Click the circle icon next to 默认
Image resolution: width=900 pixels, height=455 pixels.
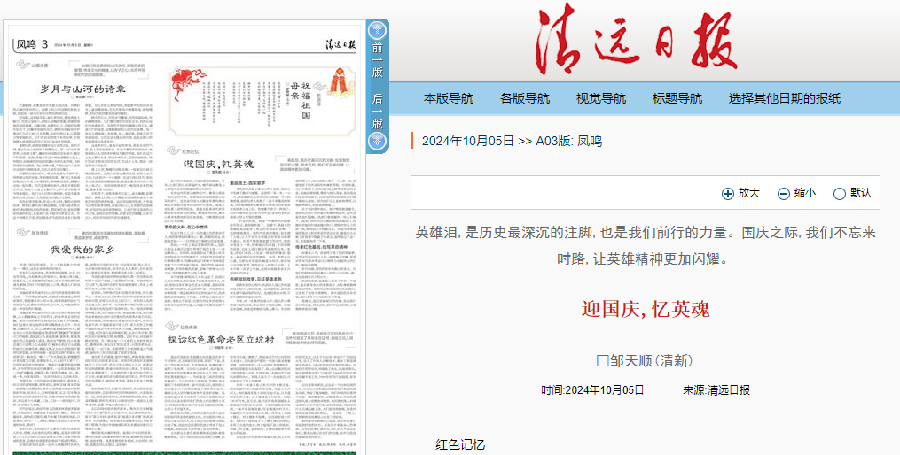[x=839, y=194]
